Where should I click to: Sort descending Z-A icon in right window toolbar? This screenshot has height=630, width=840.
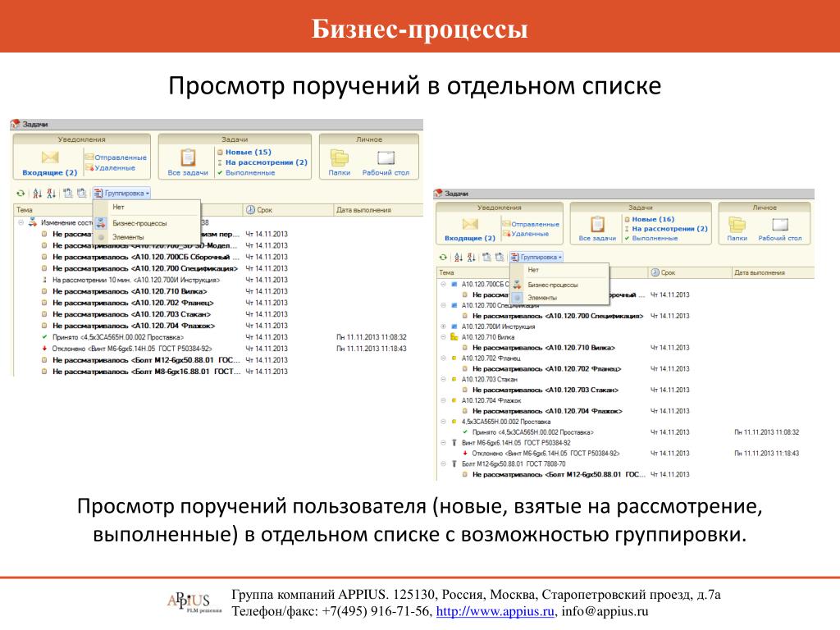471,257
